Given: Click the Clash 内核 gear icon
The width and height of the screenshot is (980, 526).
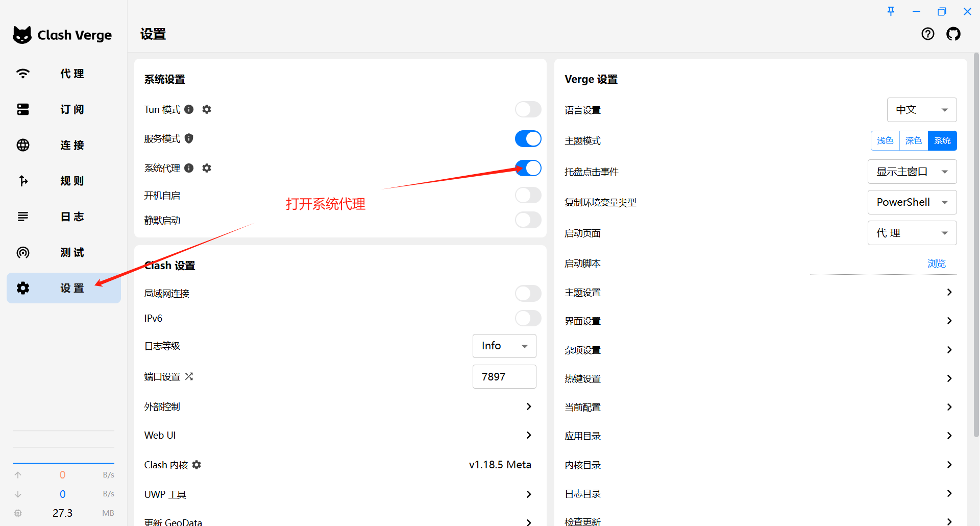Looking at the screenshot, I should [197, 465].
